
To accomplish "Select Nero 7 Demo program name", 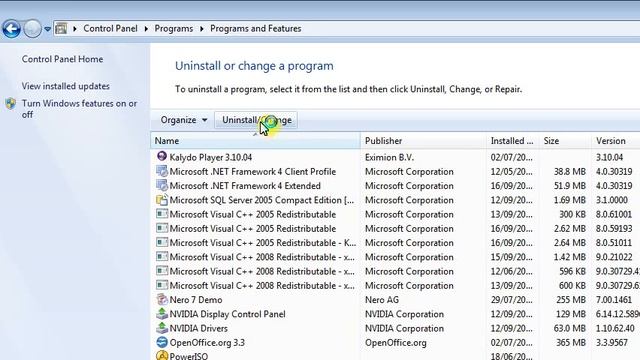I will click(196, 300).
